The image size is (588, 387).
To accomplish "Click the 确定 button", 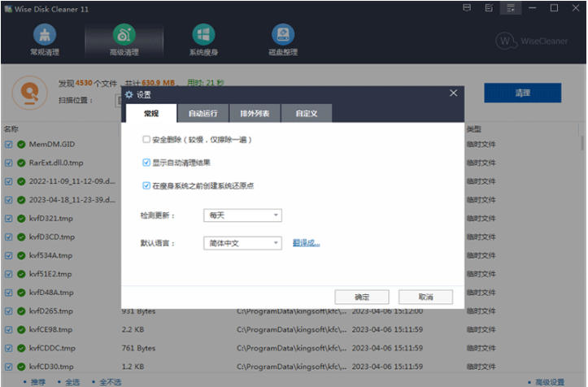I will coord(361,297).
